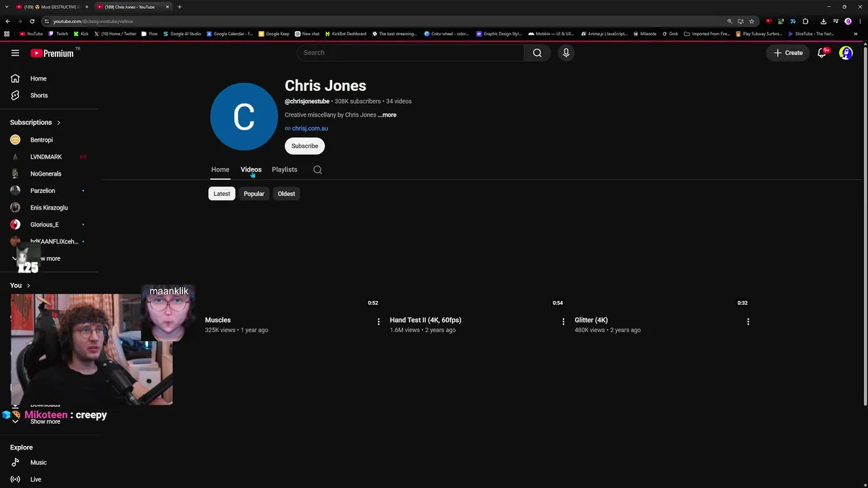This screenshot has height=488, width=868.
Task: Reload the page in the browser
Action: point(32,21)
